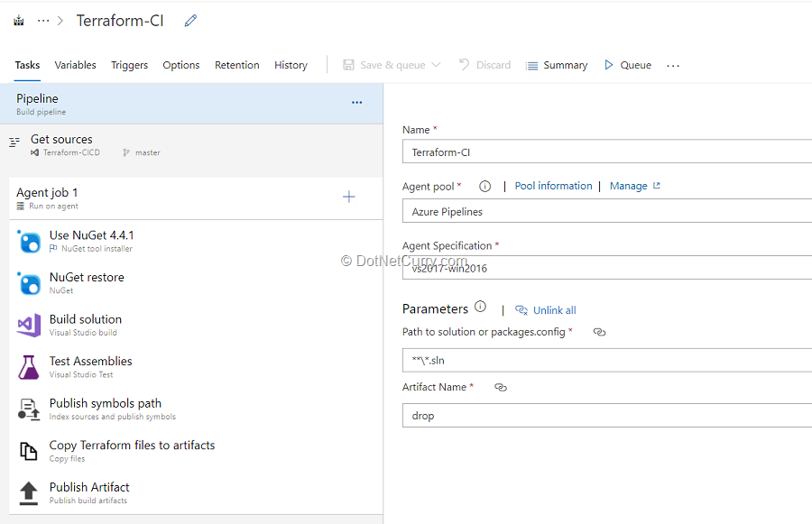
Task: Click the Pool information link
Action: pyautogui.click(x=553, y=186)
